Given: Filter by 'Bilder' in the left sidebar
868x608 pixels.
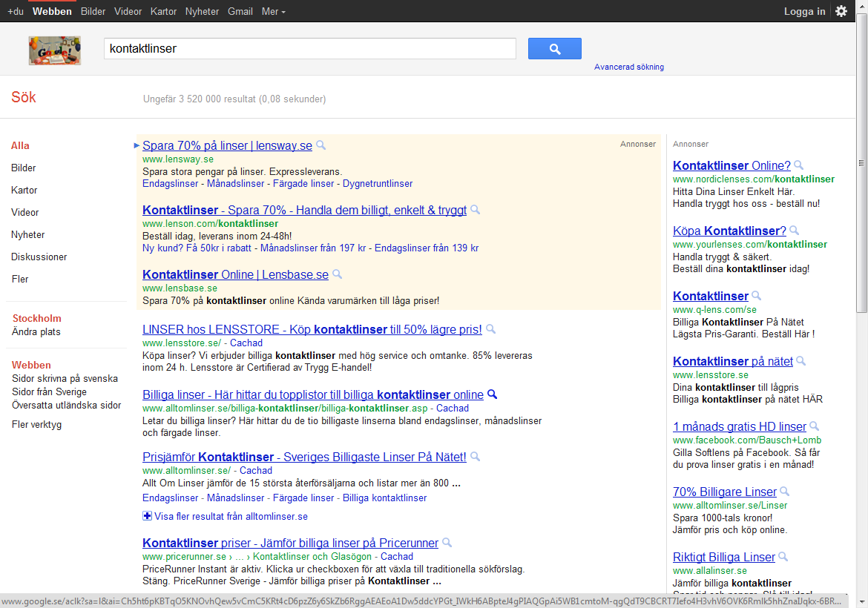Looking at the screenshot, I should (x=23, y=168).
